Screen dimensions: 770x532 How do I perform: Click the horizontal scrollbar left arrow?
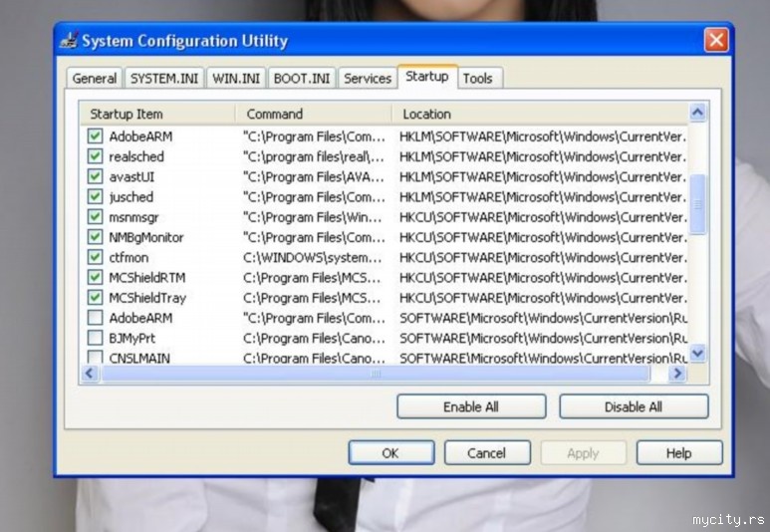pyautogui.click(x=90, y=374)
